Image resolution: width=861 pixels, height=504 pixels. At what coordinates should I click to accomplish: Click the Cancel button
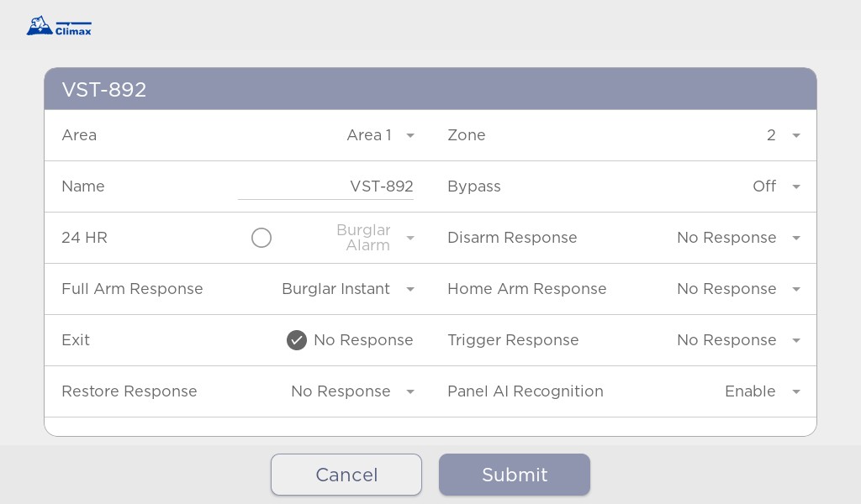[x=346, y=475]
